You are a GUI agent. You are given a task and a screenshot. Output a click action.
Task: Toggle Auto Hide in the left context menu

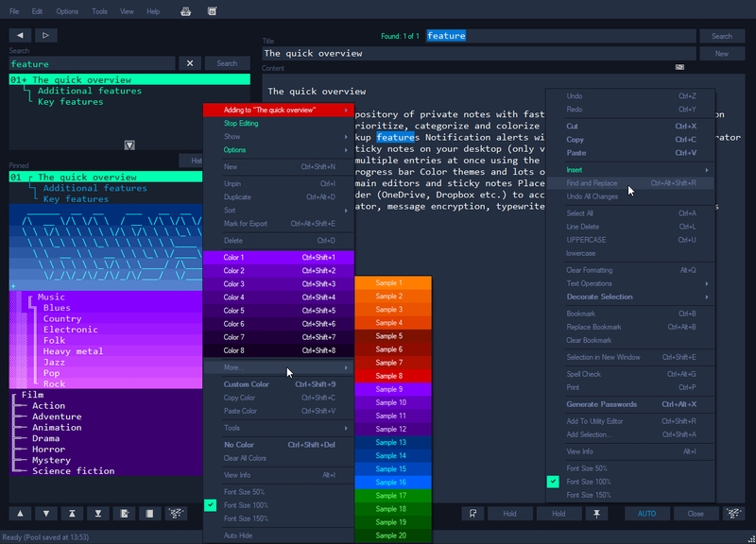pos(279,535)
